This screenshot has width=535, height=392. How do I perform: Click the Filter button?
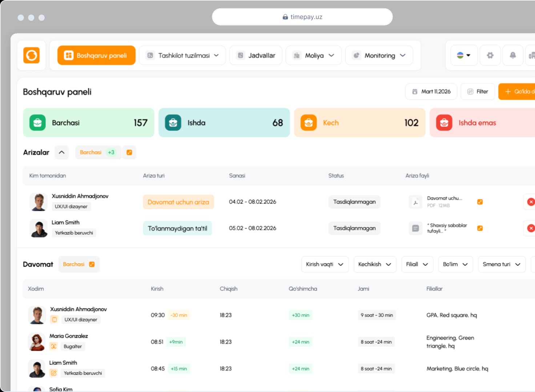(478, 92)
